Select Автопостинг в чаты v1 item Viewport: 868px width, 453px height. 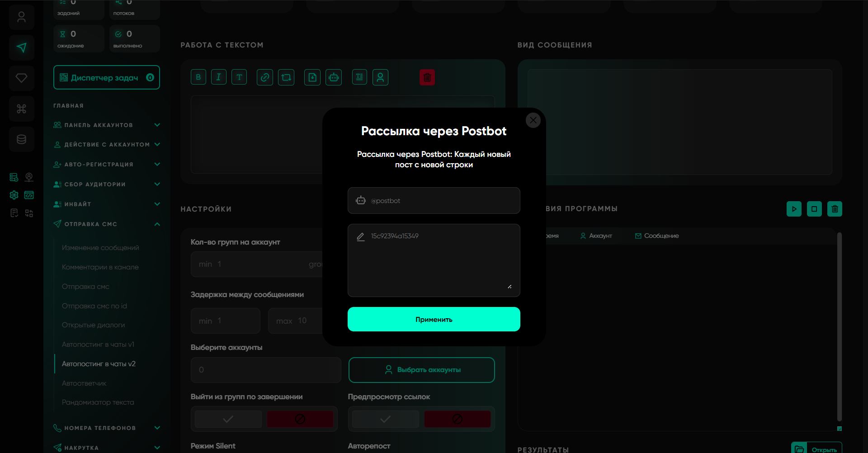(98, 344)
